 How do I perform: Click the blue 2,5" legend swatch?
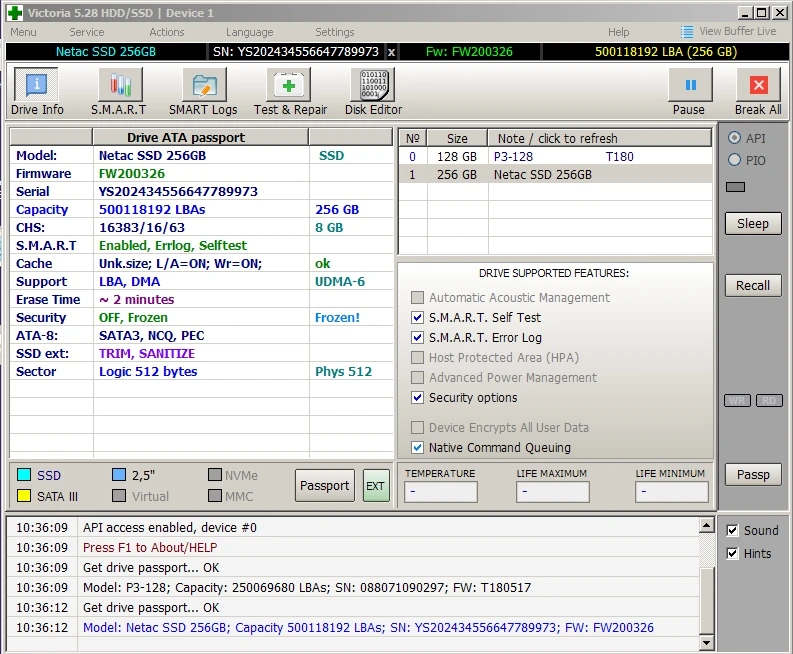tap(119, 474)
